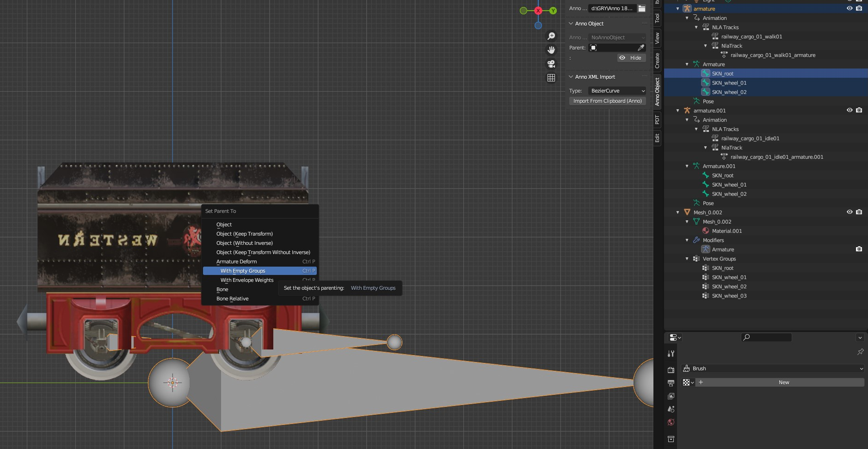Toggle viewport visibility eye for armature
This screenshot has height=449, width=868.
pyautogui.click(x=850, y=8)
